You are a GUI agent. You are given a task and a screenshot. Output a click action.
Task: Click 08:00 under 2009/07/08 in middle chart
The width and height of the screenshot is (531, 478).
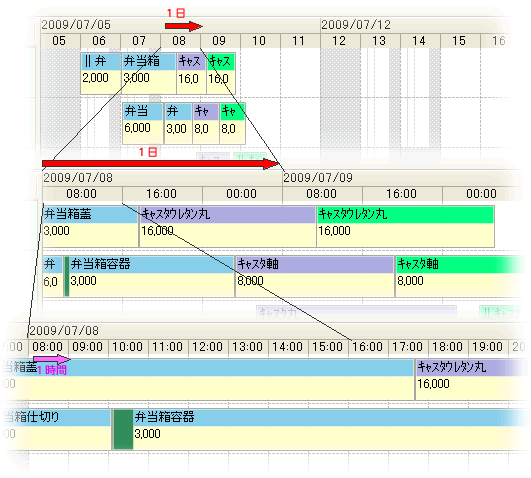[x=82, y=194]
